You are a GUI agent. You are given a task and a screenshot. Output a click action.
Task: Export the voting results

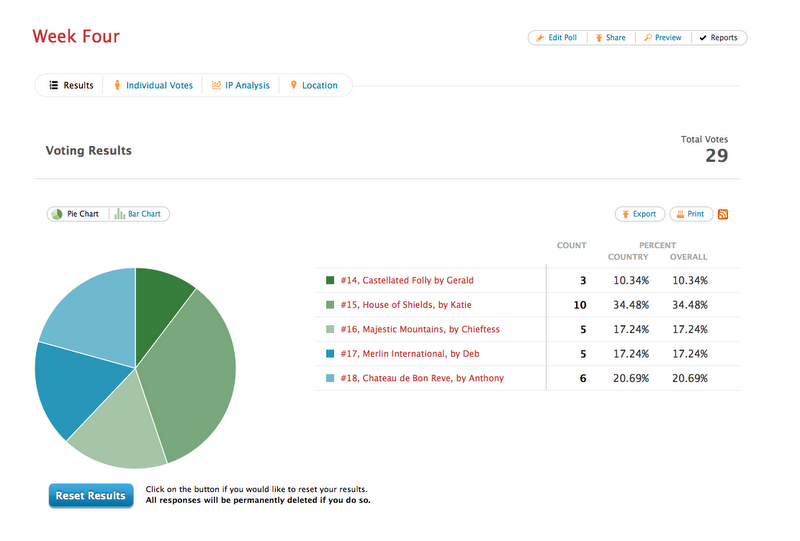(x=640, y=214)
